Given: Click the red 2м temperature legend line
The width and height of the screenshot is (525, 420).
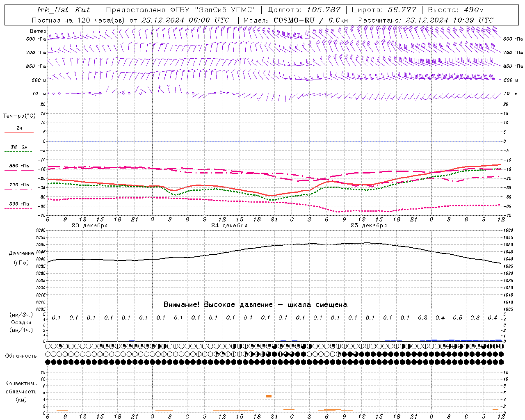Looking at the screenshot, I should click(x=19, y=132).
